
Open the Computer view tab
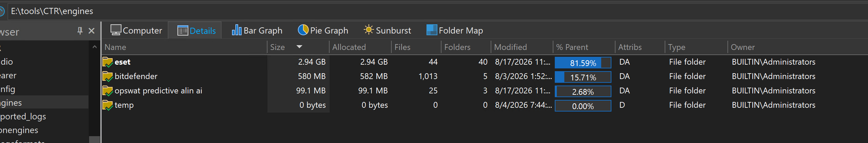[x=136, y=30]
